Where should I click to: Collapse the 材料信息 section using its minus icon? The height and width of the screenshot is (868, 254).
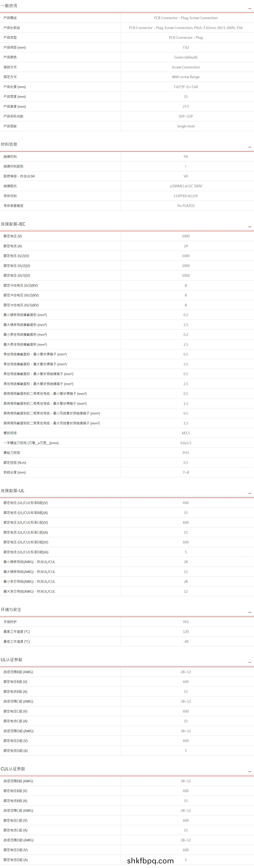click(250, 147)
